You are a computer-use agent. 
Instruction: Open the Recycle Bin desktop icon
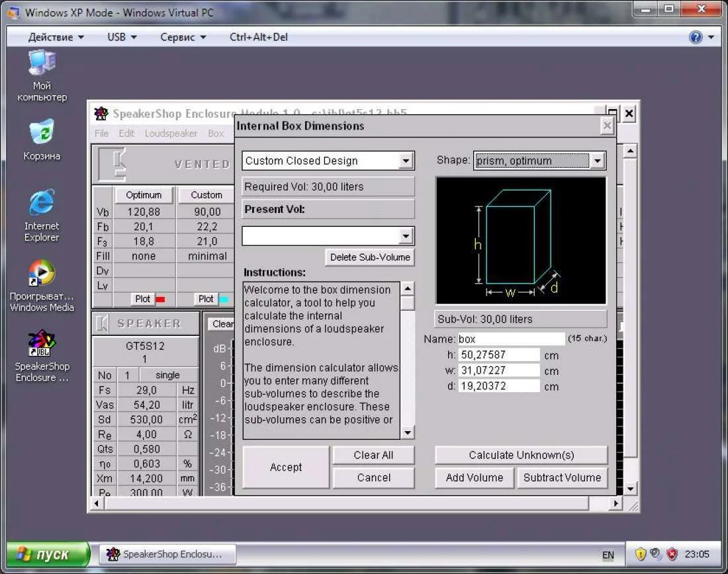[42, 133]
